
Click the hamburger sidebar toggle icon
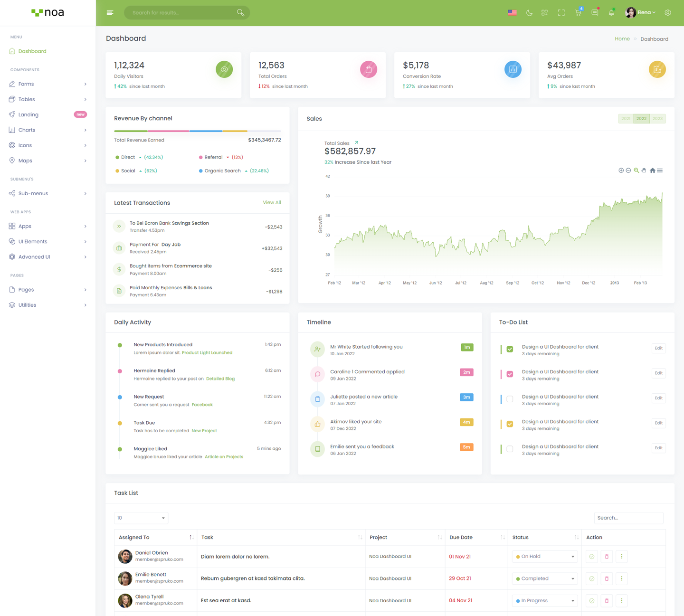110,13
